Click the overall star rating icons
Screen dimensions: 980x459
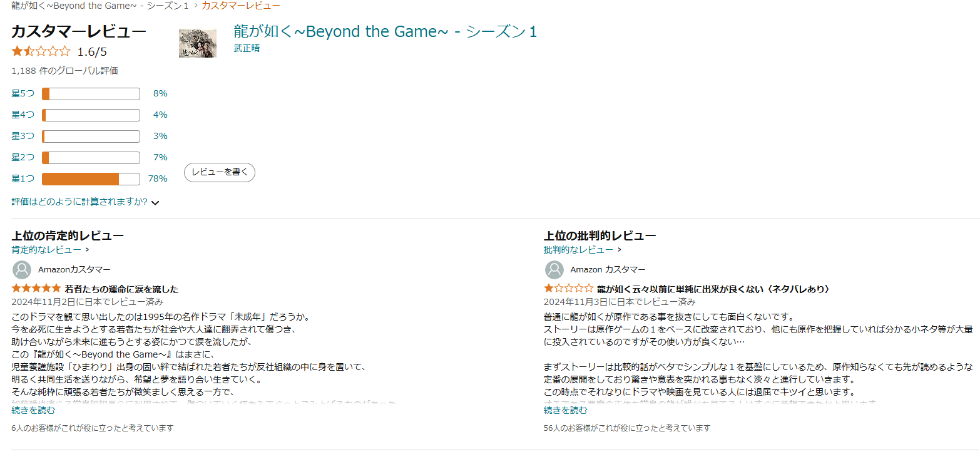(x=41, y=51)
